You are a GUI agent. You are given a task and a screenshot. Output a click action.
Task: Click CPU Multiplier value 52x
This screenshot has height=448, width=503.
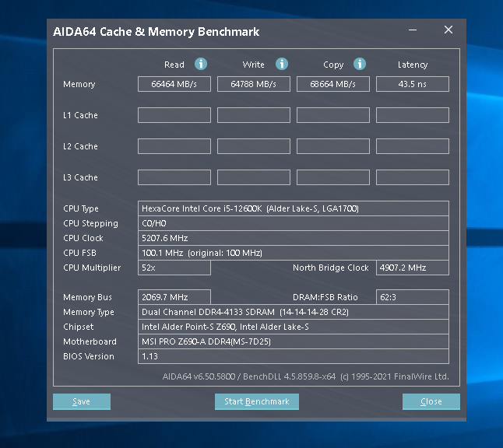point(174,268)
